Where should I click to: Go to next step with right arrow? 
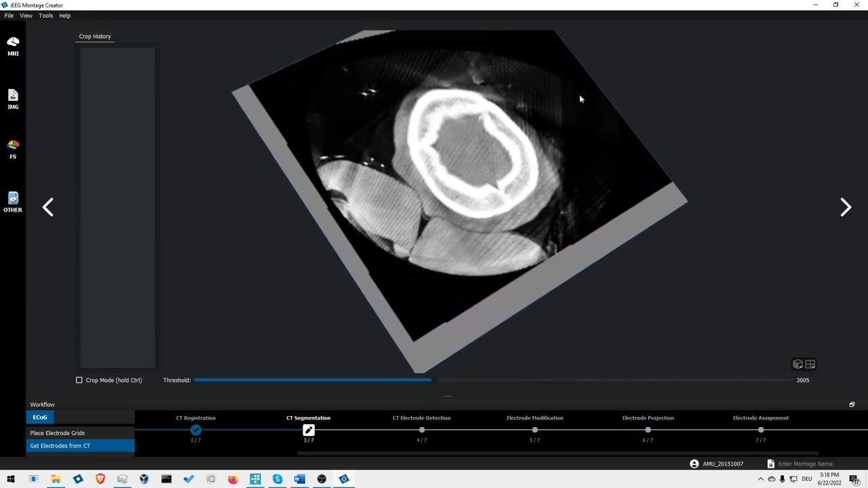pyautogui.click(x=846, y=207)
